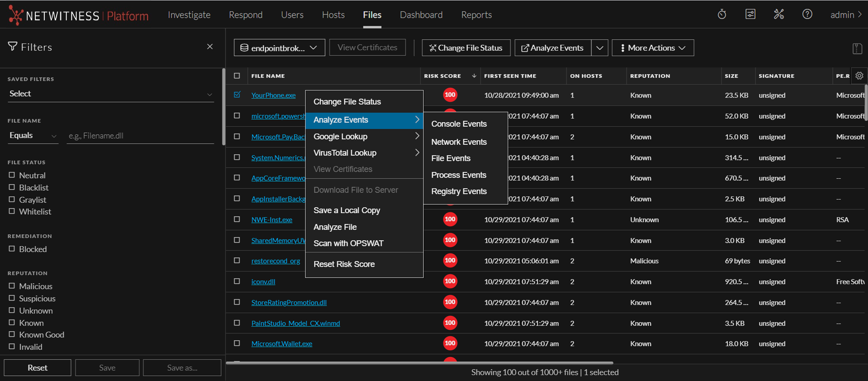Open the endpointbroker service dropdown

[279, 48]
